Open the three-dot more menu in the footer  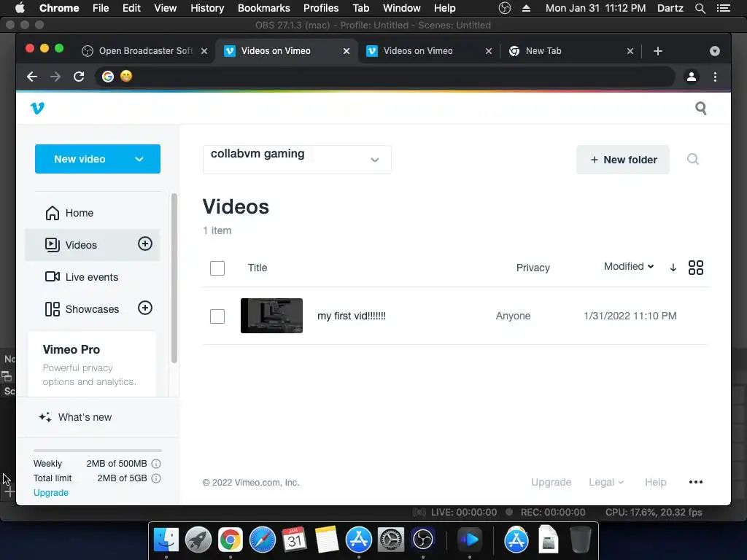695,482
